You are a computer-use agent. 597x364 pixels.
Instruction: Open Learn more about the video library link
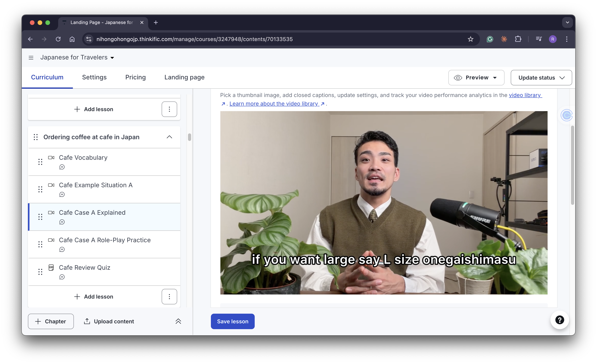[x=274, y=104]
